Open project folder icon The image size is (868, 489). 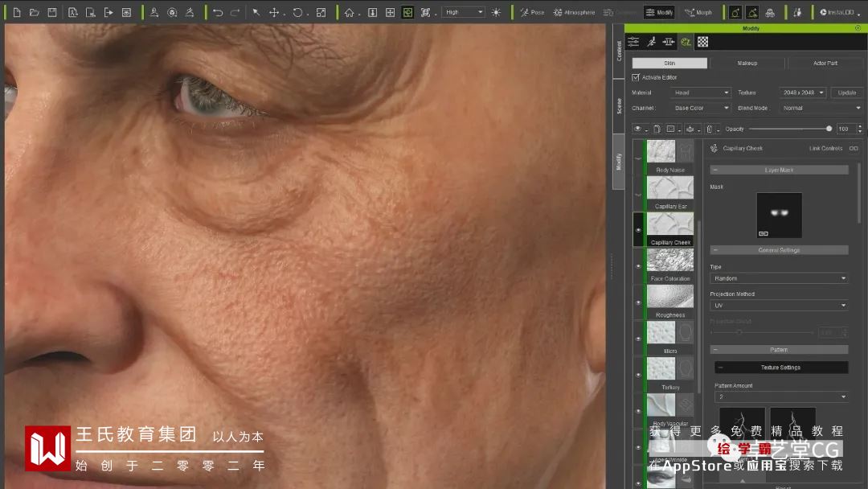pyautogui.click(x=35, y=12)
